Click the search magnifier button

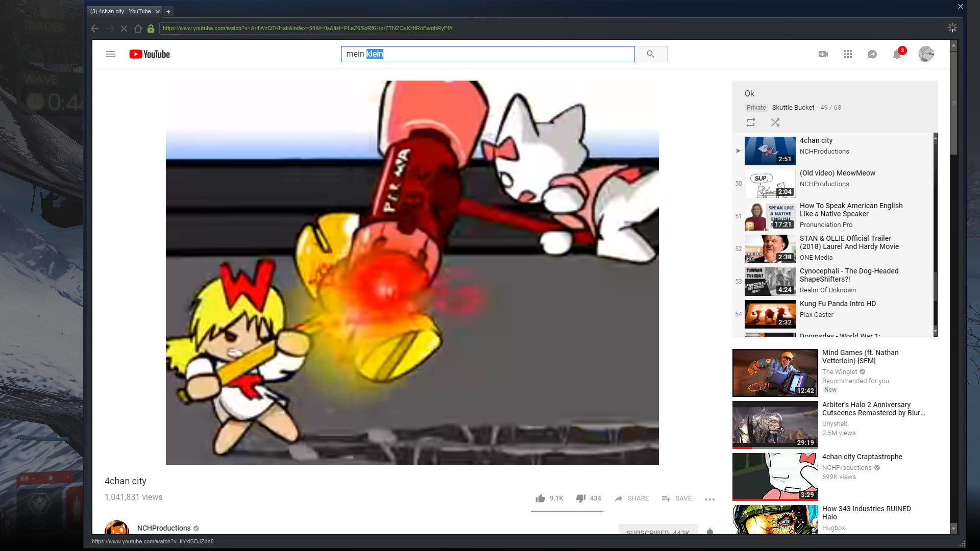click(650, 54)
